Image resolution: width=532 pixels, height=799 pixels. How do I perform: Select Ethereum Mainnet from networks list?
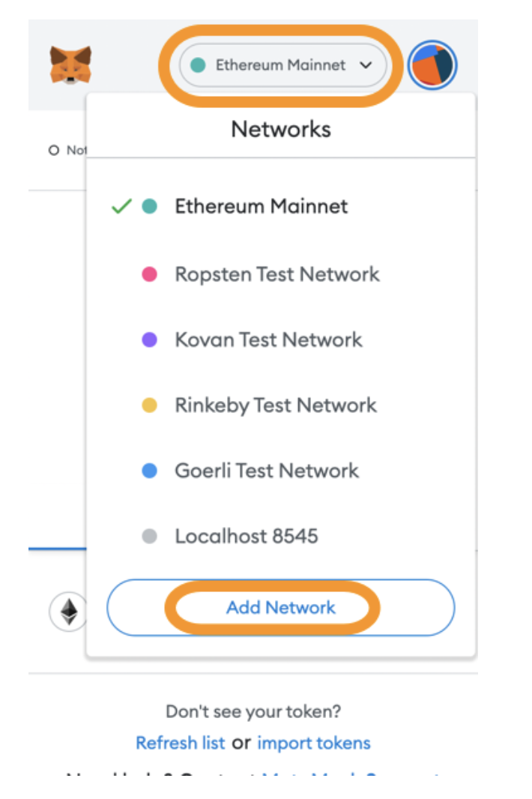(281, 206)
